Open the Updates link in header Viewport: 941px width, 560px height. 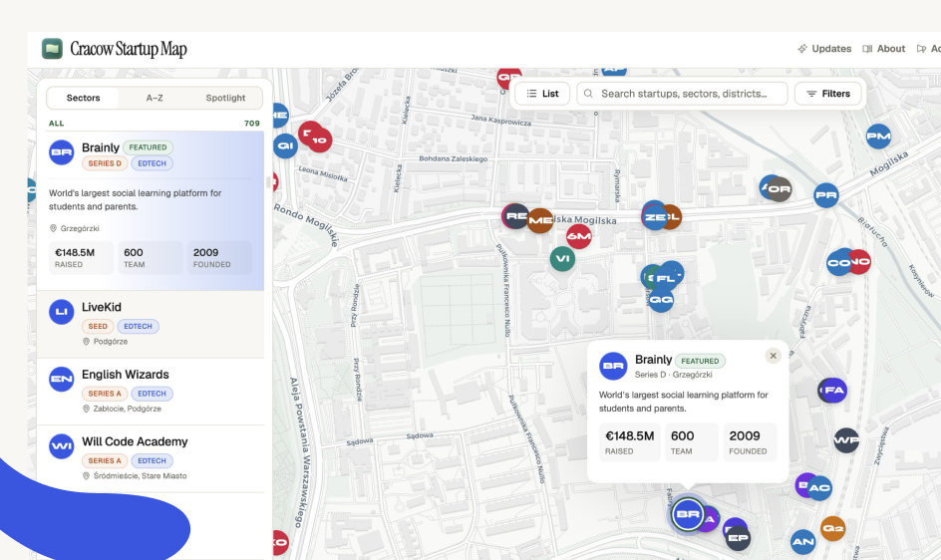click(x=824, y=49)
